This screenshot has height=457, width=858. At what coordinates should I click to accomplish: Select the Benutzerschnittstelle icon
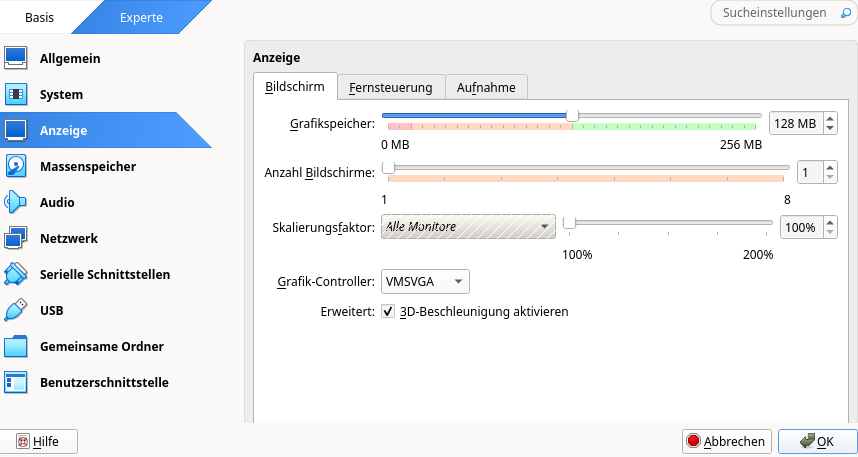point(16,382)
